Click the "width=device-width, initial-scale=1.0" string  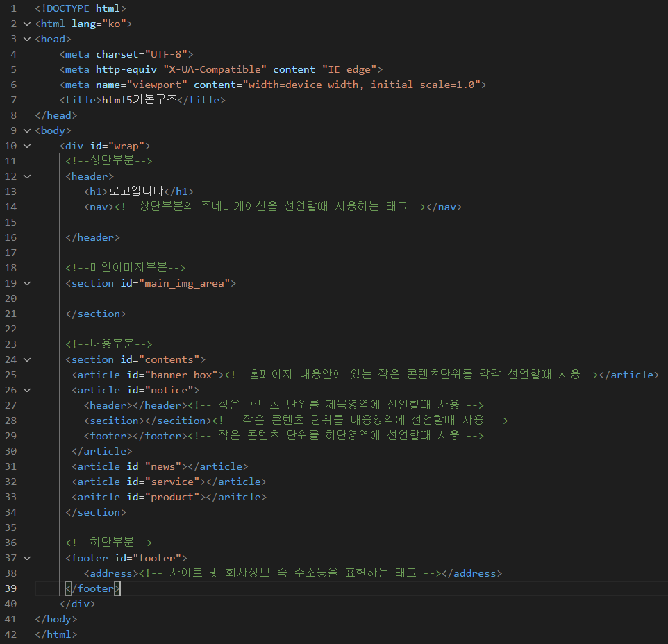[362, 85]
